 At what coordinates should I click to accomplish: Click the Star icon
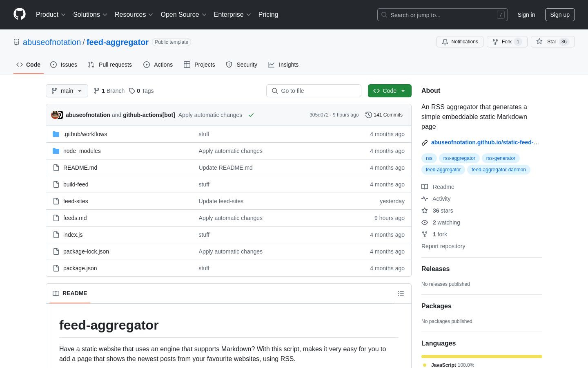(x=539, y=41)
